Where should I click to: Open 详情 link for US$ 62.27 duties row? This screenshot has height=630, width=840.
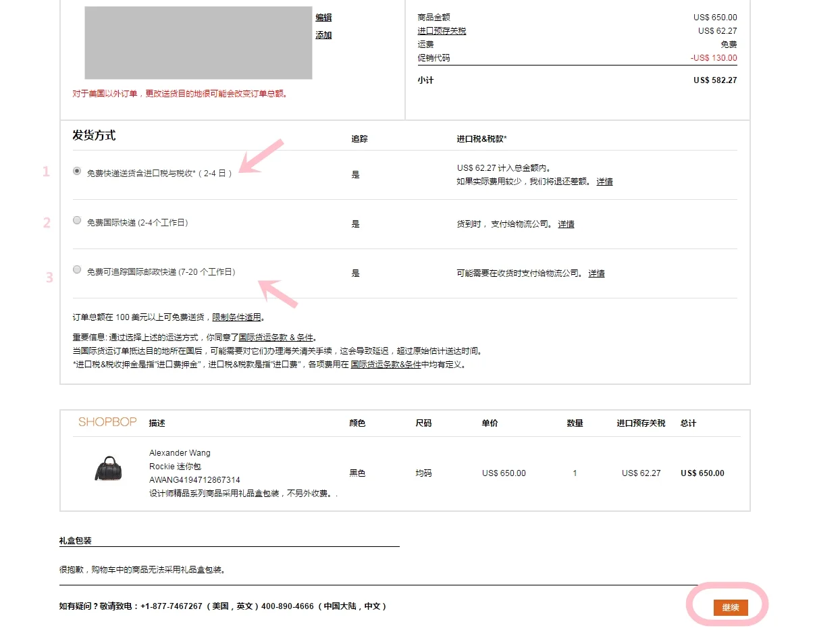click(x=604, y=182)
